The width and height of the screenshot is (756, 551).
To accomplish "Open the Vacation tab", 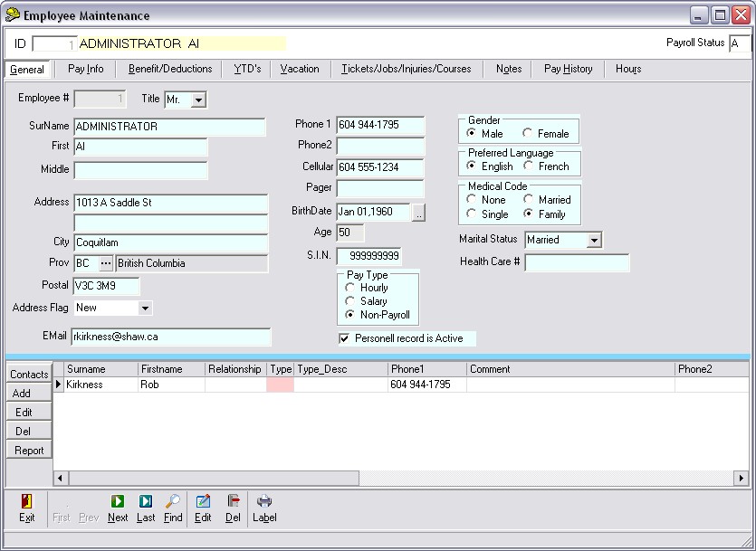I will [x=300, y=69].
